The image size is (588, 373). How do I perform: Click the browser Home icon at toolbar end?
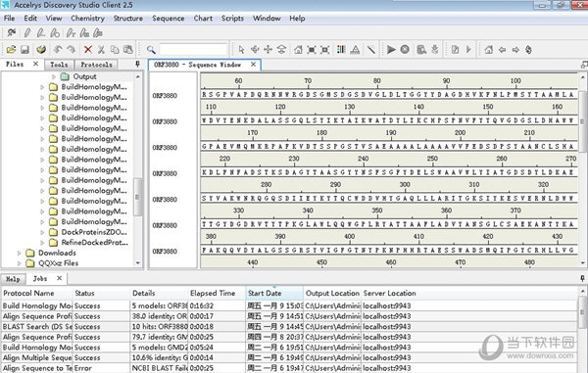click(x=489, y=49)
